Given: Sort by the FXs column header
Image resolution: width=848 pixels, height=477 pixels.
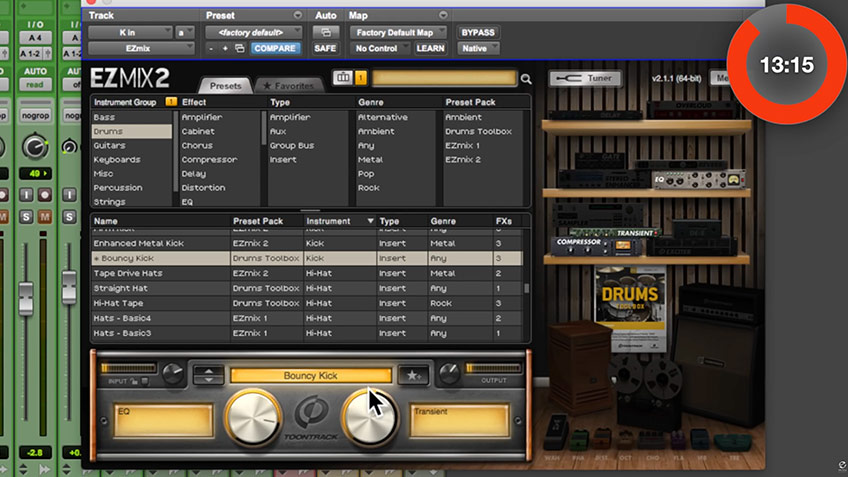Looking at the screenshot, I should click(x=506, y=221).
